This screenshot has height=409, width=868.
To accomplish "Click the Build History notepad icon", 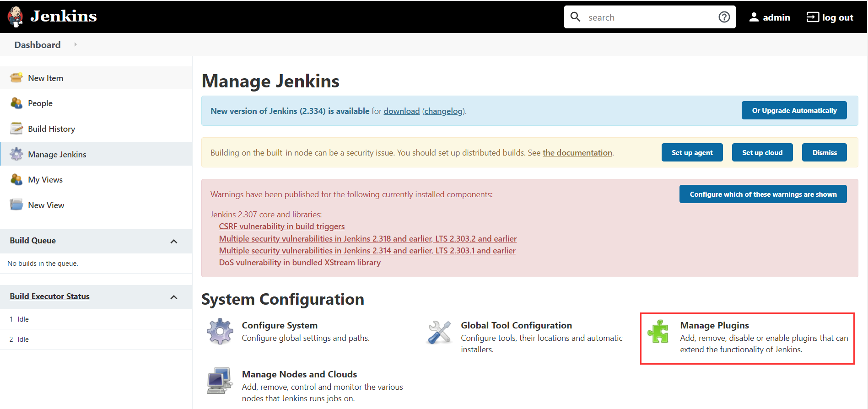I will 16,129.
